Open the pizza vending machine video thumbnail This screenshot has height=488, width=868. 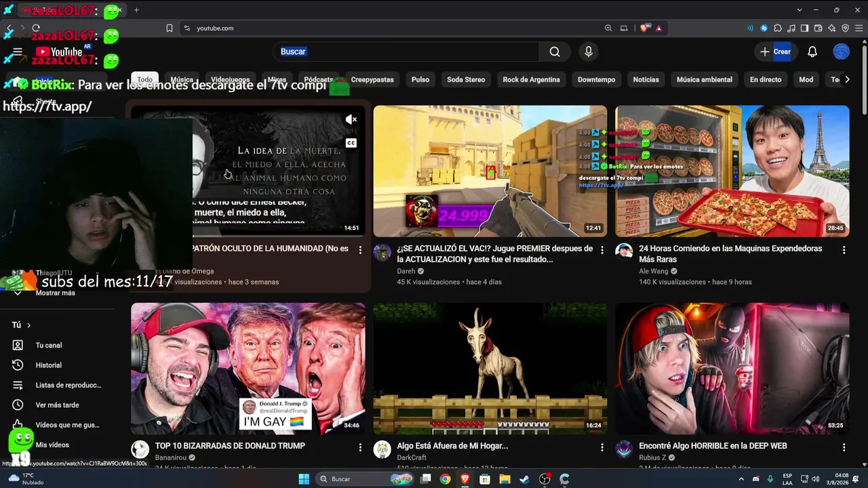click(x=732, y=171)
